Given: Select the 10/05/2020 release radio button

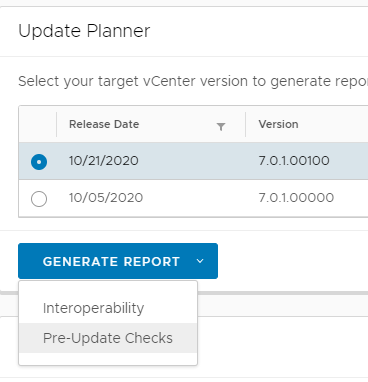Looking at the screenshot, I should 39,199.
